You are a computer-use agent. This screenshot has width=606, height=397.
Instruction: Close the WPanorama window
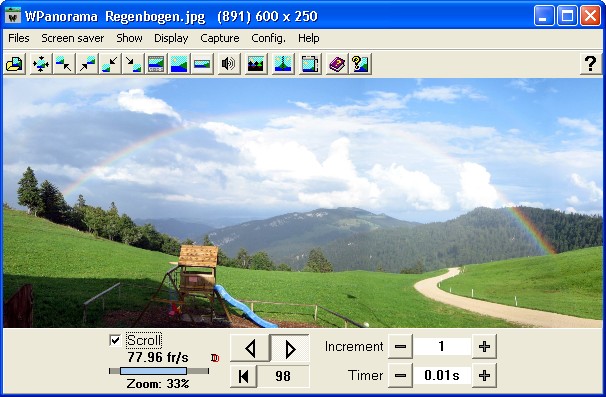pyautogui.click(x=590, y=16)
